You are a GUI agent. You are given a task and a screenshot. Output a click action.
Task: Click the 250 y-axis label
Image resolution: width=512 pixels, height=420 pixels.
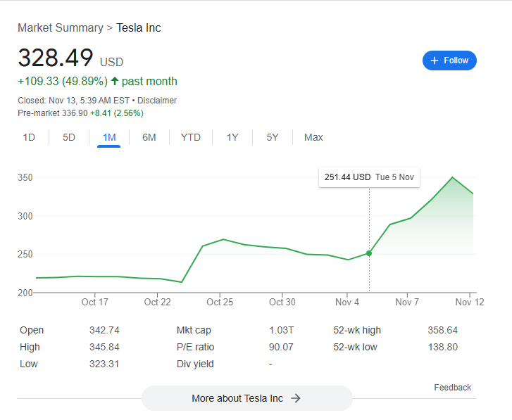click(x=25, y=255)
